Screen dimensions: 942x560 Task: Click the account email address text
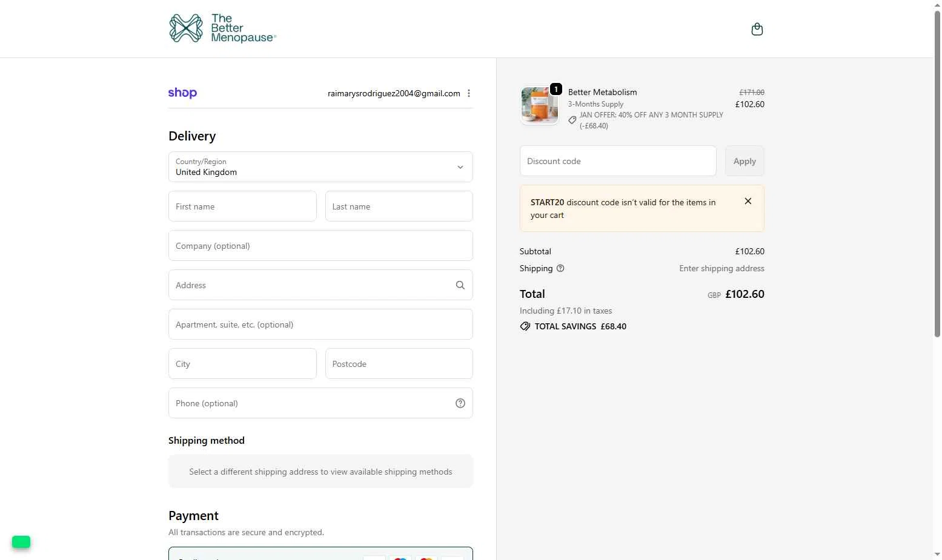(x=394, y=93)
